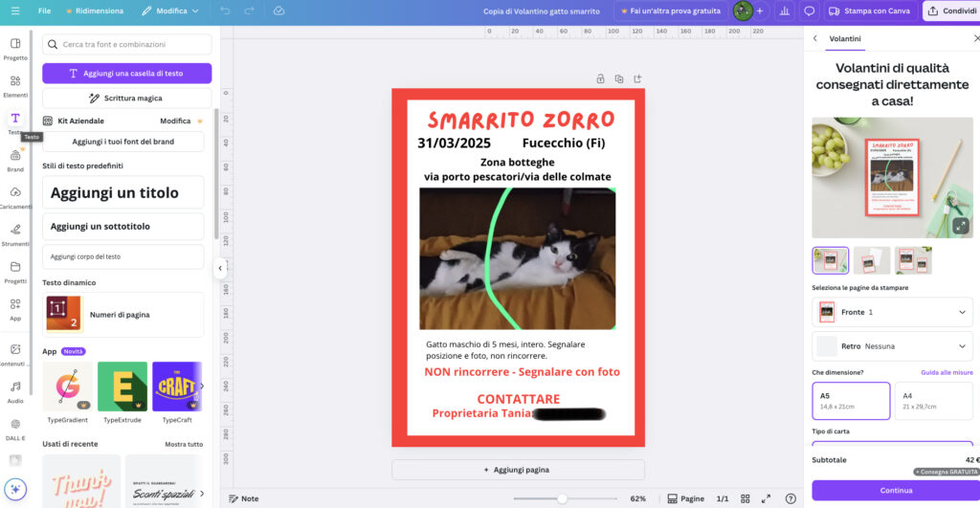Enter fullscreen presentation mode
The image size is (980, 508).
tap(766, 498)
